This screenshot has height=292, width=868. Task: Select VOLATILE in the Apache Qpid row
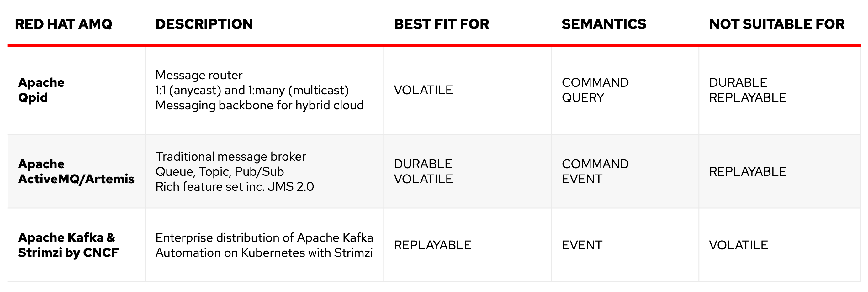[423, 90]
